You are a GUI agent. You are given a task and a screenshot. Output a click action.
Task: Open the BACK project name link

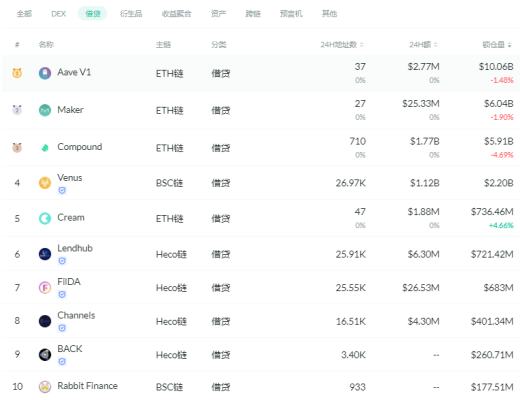pyautogui.click(x=70, y=349)
